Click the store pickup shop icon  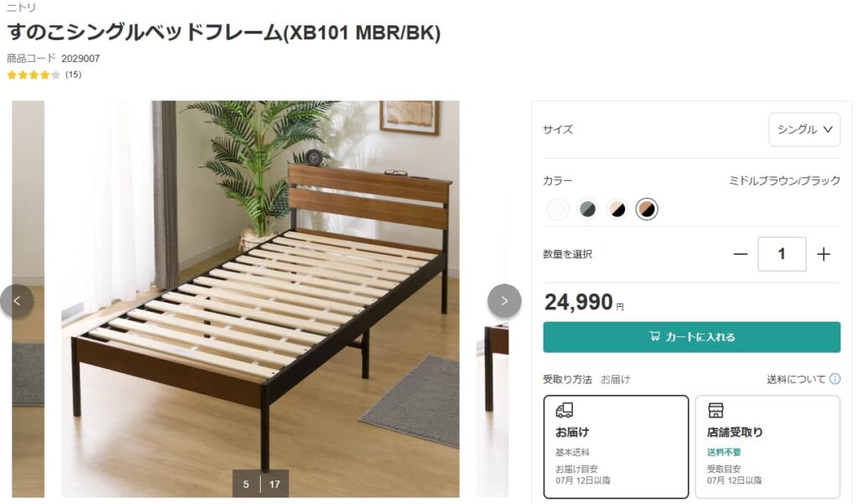(x=716, y=410)
